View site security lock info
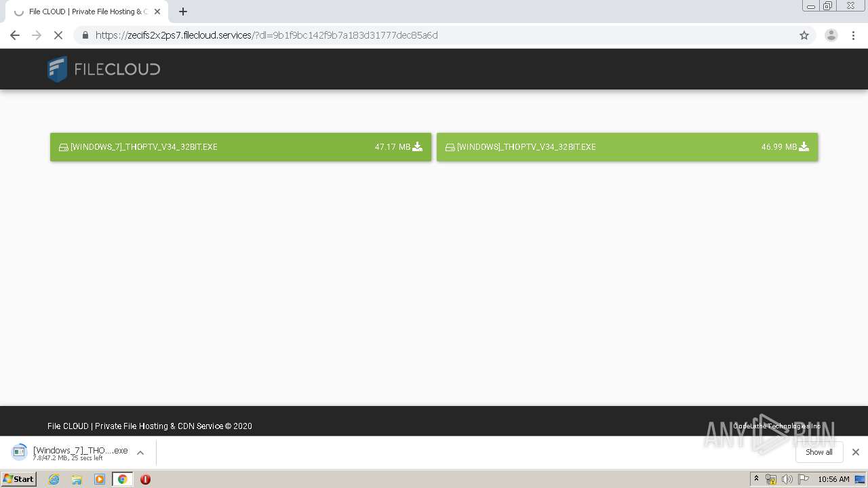The height and width of the screenshot is (488, 868). click(x=85, y=35)
